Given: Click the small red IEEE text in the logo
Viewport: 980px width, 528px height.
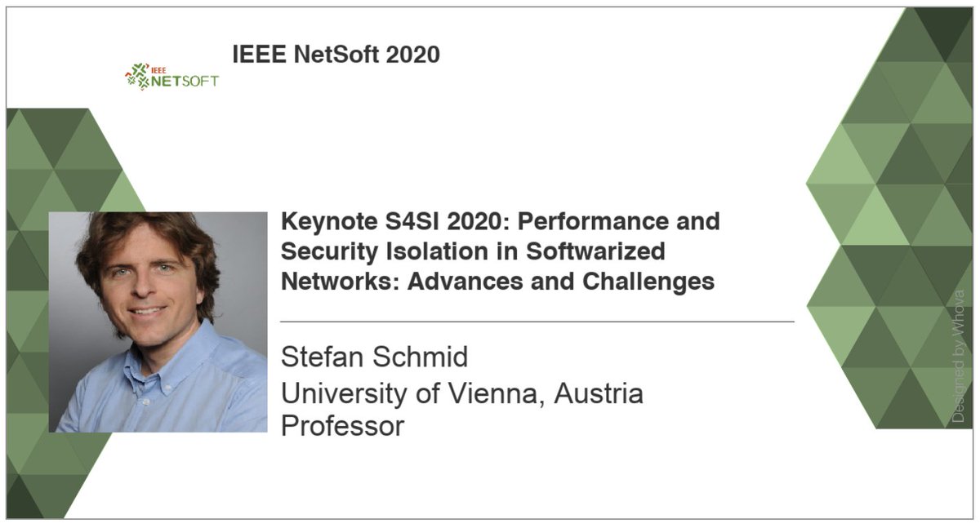Looking at the screenshot, I should (157, 70).
